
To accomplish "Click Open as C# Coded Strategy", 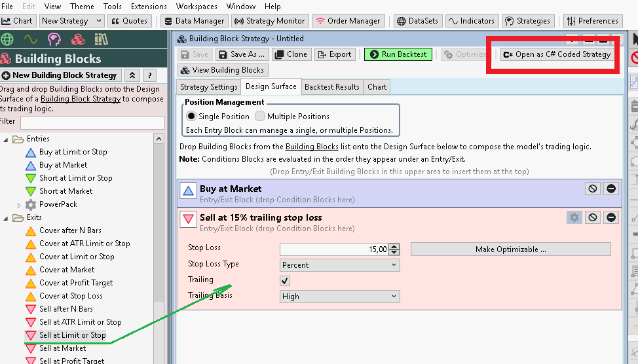I will pyautogui.click(x=556, y=54).
